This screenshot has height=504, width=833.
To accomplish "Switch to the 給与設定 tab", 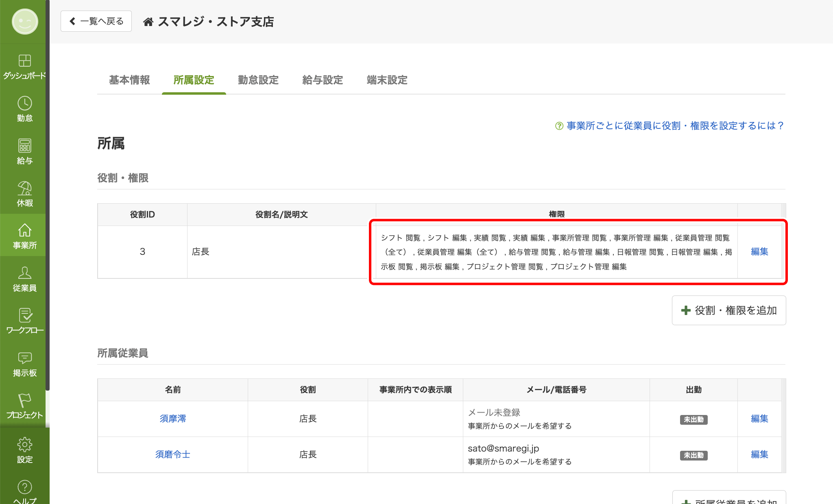I will [323, 80].
